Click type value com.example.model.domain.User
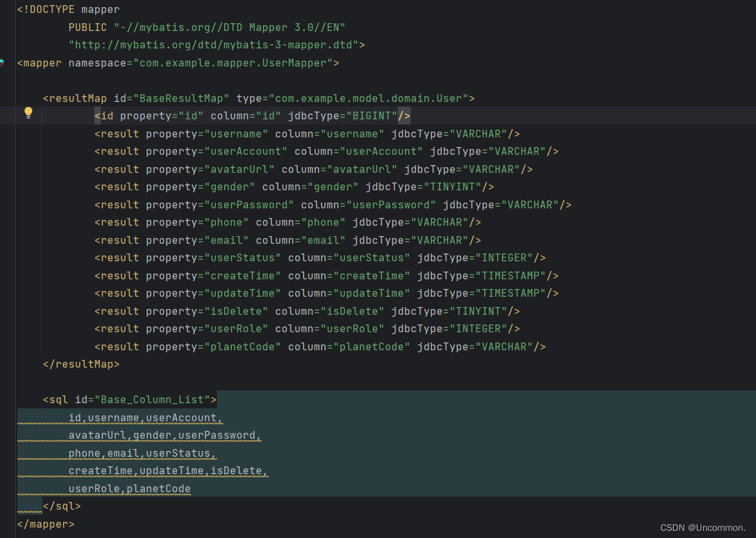This screenshot has height=538, width=756. pyautogui.click(x=369, y=98)
